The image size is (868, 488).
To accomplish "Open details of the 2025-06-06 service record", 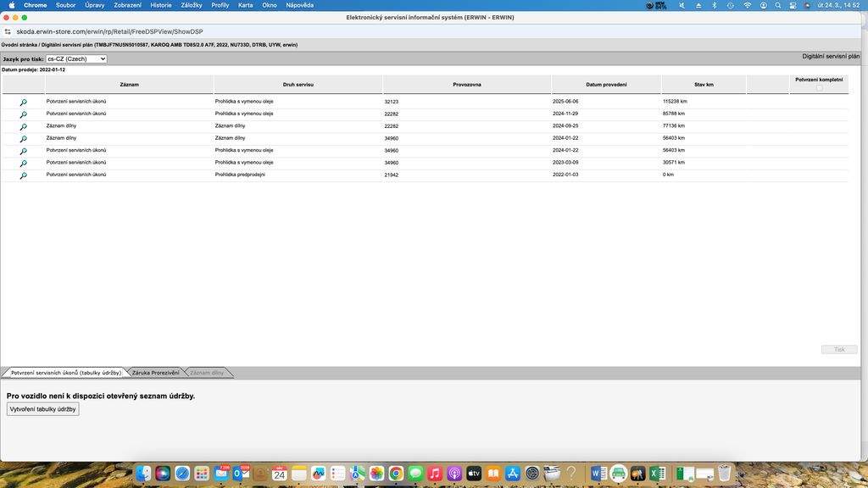I will pos(23,102).
